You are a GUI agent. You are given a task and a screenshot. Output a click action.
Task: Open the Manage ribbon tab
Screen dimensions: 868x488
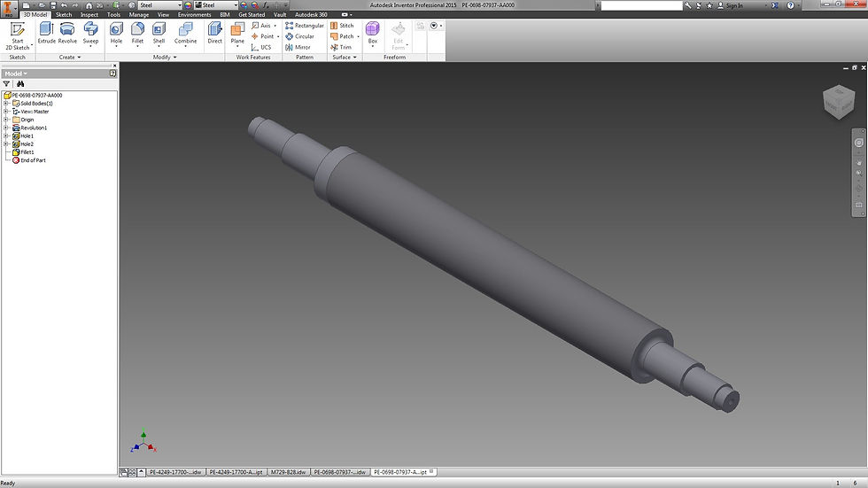point(139,14)
